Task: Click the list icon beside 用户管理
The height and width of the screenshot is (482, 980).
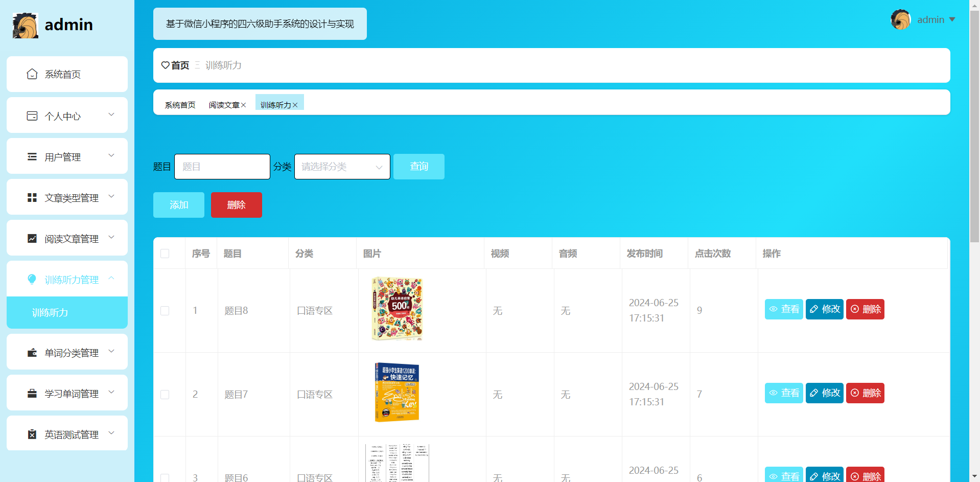Action: click(x=32, y=157)
